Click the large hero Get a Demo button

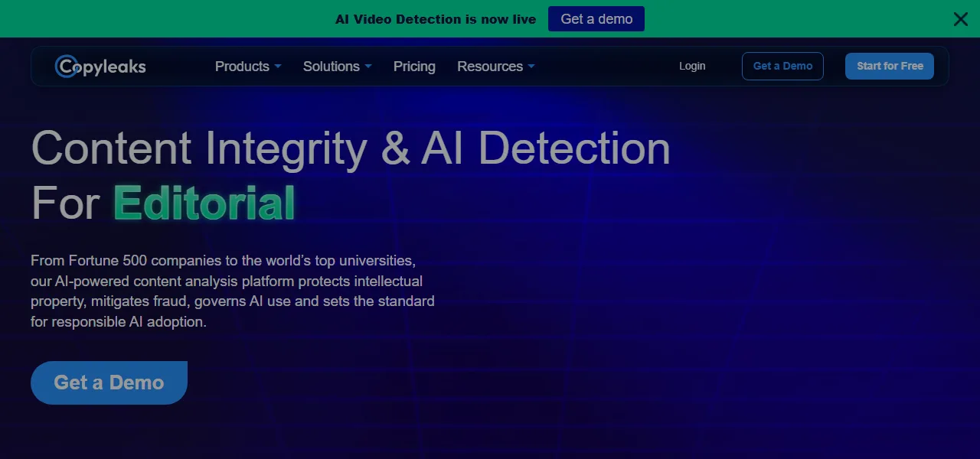(109, 382)
